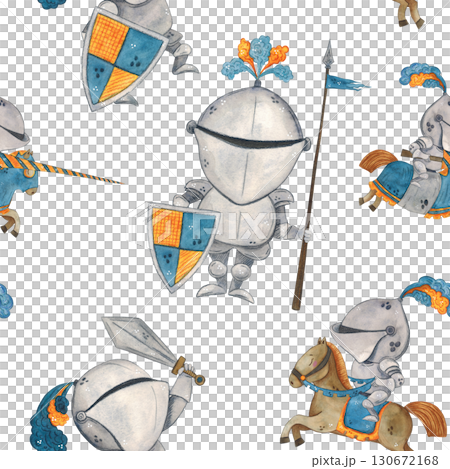Click the pixta.jp – 130672168 caption text
The width and height of the screenshot is (450, 469).
pyautogui.click(x=375, y=461)
